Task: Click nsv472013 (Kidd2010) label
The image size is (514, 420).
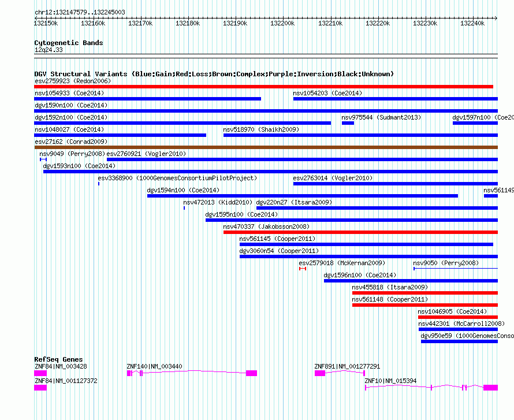Action: click(x=218, y=202)
